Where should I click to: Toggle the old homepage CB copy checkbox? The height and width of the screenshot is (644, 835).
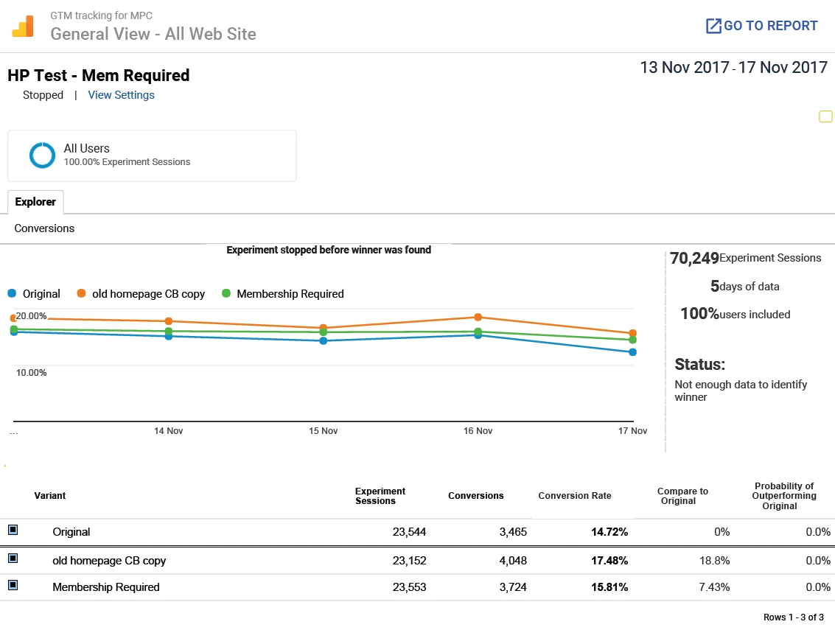click(13, 559)
